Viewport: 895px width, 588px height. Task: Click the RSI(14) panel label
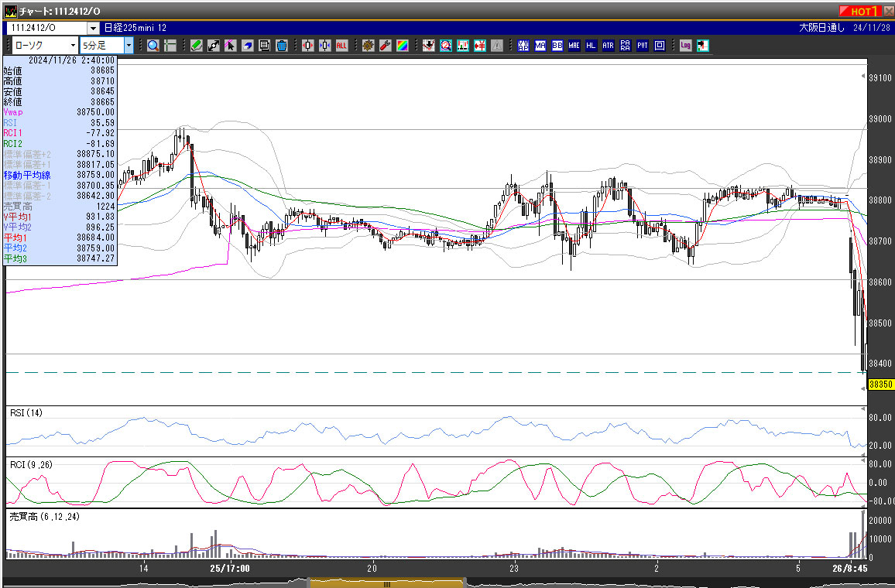click(26, 413)
